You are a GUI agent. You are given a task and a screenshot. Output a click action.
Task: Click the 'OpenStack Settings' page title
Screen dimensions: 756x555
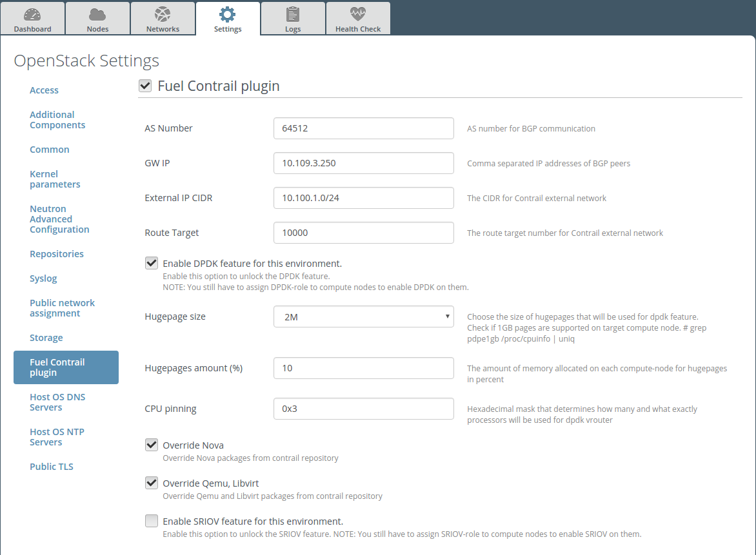86,61
